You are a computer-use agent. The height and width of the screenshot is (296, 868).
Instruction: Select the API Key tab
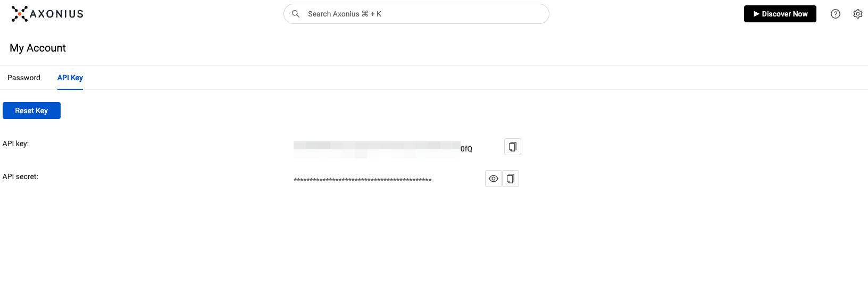pos(70,78)
